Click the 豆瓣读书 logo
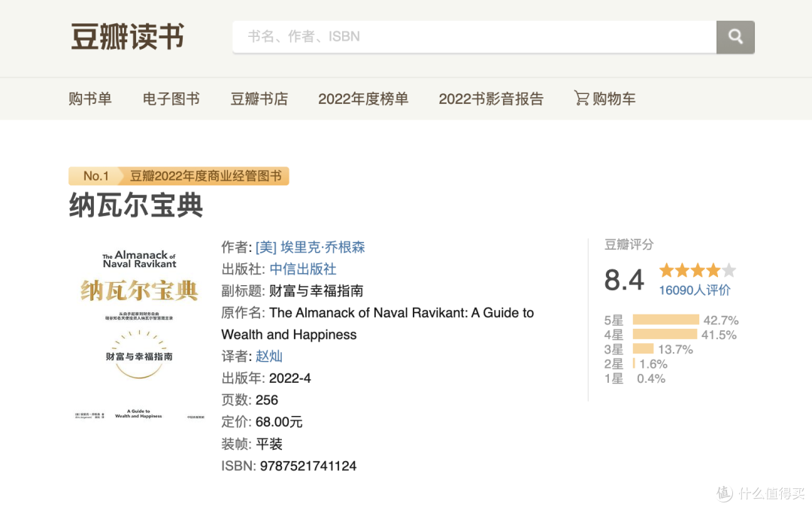Screen dimensions: 812x510 click(x=127, y=37)
